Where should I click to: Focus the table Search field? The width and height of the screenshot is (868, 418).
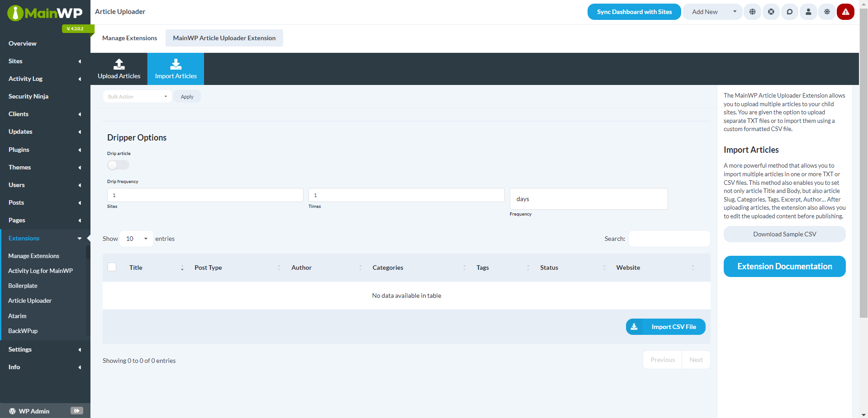(x=669, y=239)
